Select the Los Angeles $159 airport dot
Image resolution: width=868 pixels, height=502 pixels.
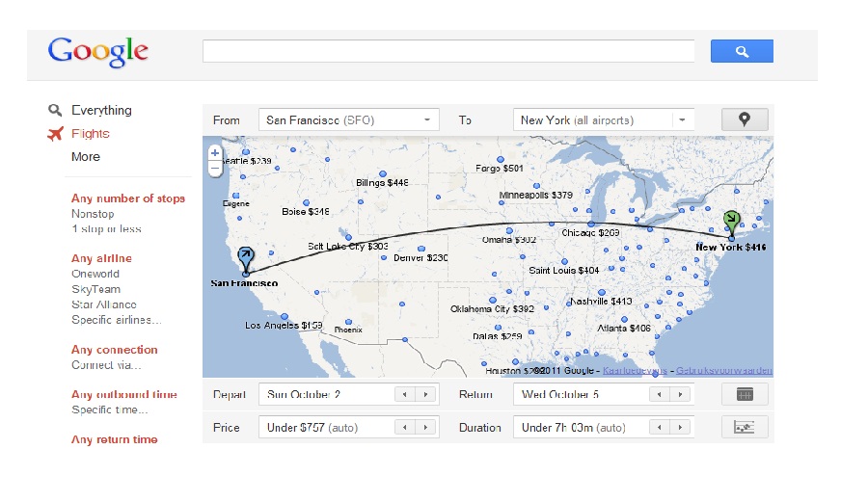(284, 317)
